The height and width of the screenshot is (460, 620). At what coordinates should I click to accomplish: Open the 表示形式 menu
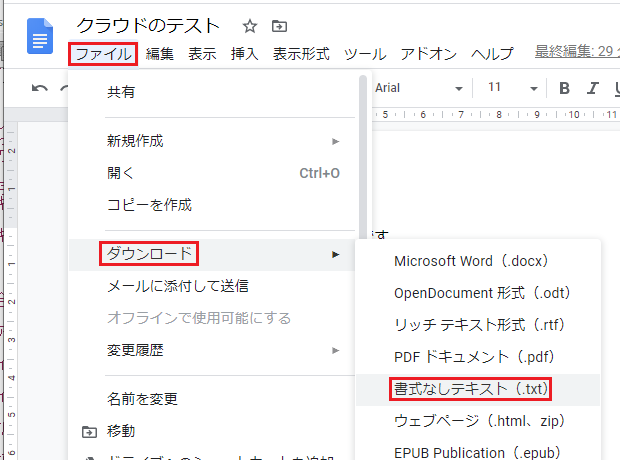pyautogui.click(x=301, y=54)
